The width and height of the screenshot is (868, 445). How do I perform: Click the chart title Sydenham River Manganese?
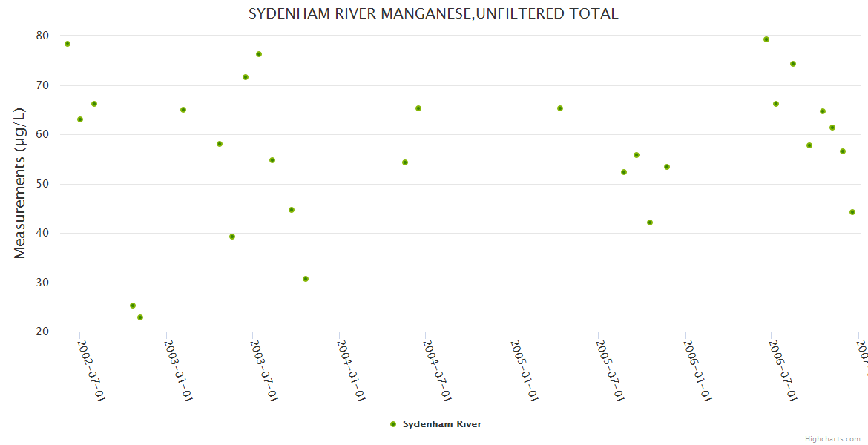point(433,13)
